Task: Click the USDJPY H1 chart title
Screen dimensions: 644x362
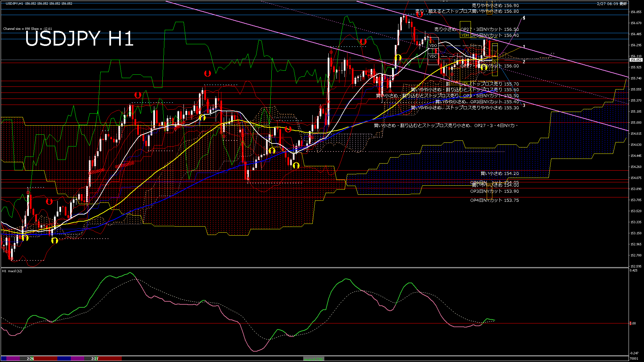Action: pyautogui.click(x=79, y=39)
